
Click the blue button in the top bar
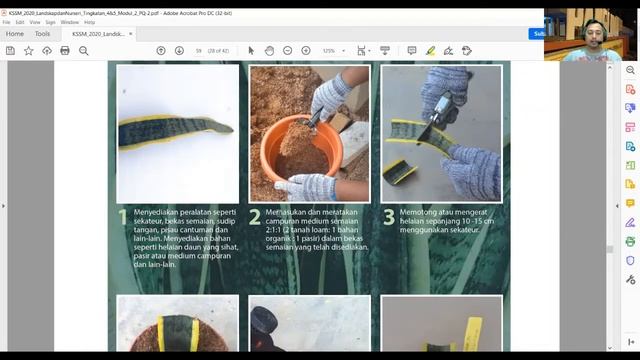coord(536,33)
